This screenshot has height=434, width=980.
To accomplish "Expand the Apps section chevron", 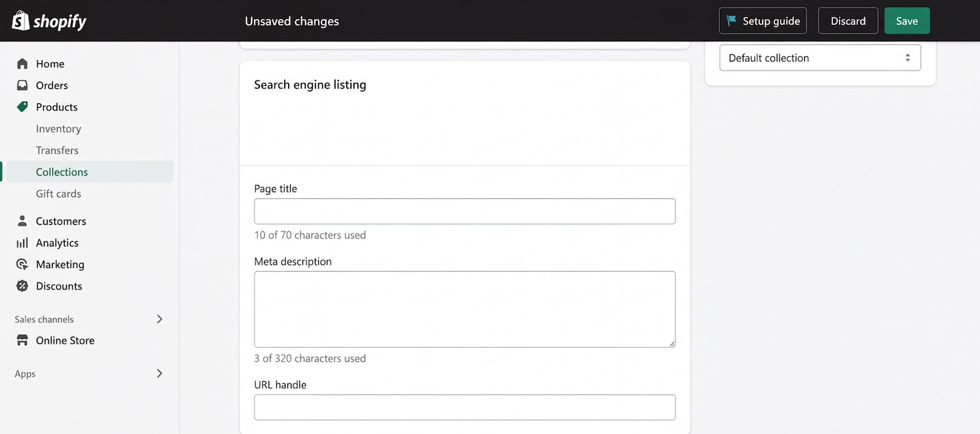I will pos(159,373).
